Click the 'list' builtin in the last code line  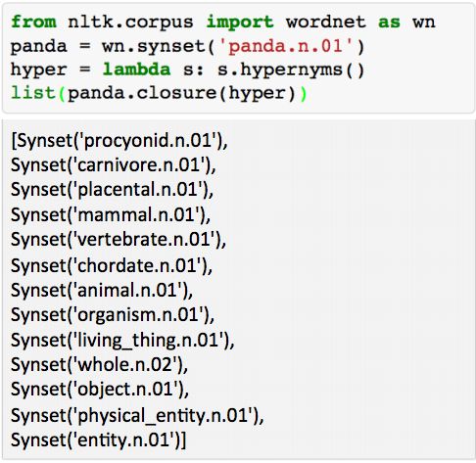(33, 93)
